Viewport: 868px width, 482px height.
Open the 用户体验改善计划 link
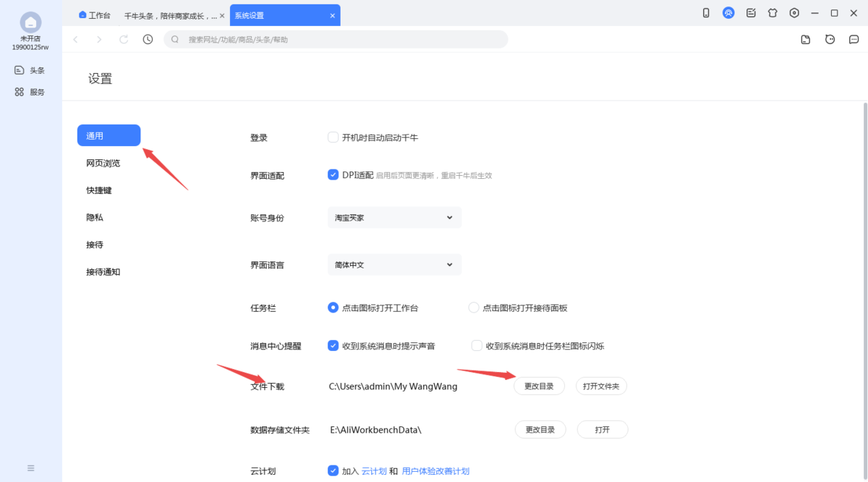(x=435, y=470)
